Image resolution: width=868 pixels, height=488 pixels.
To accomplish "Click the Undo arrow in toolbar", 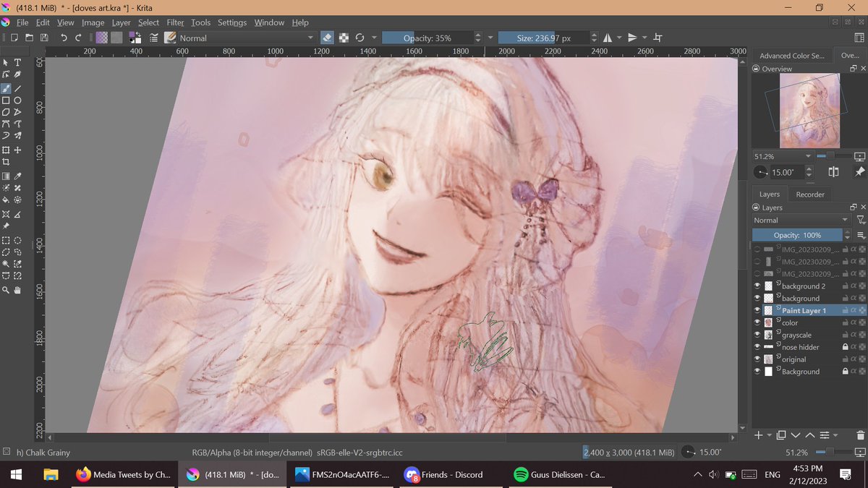I will pos(64,38).
